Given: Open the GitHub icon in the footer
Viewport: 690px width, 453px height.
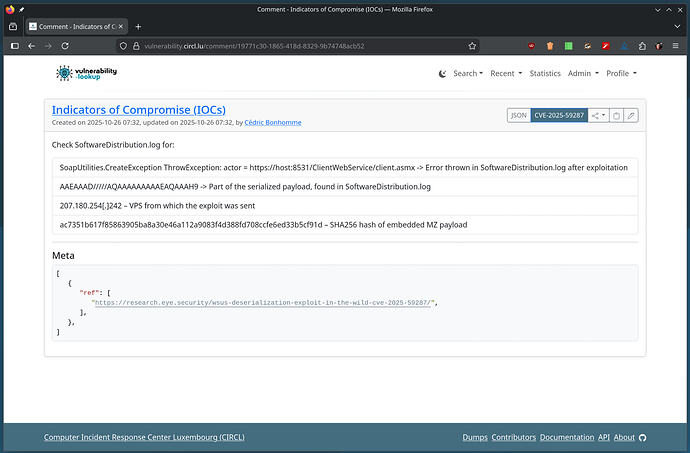Looking at the screenshot, I should (x=642, y=437).
